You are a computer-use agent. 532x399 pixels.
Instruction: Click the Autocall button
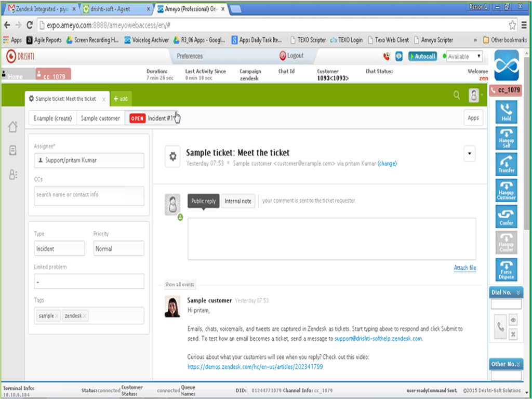[422, 57]
